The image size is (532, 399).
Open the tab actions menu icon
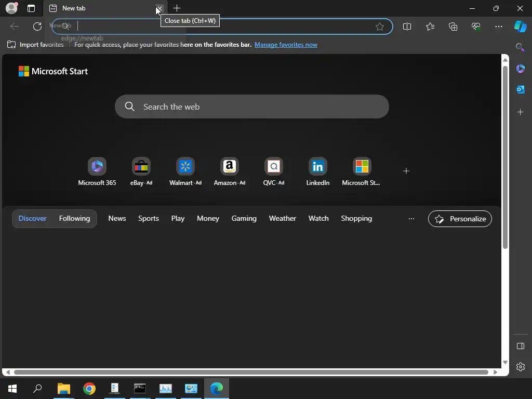tap(31, 8)
